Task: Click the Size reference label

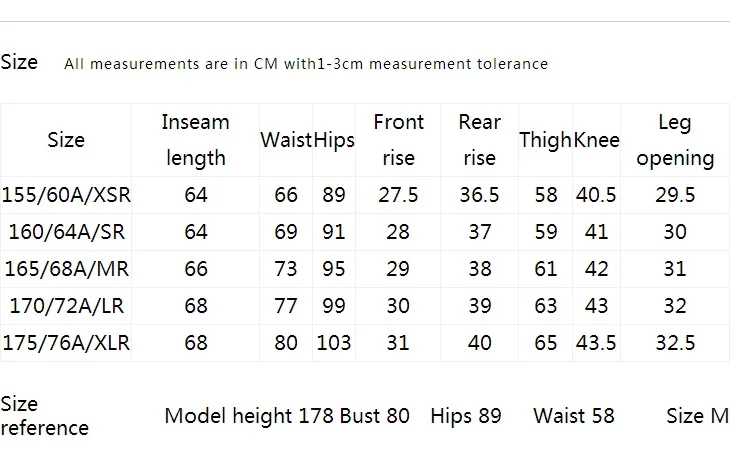Action: click(44, 416)
